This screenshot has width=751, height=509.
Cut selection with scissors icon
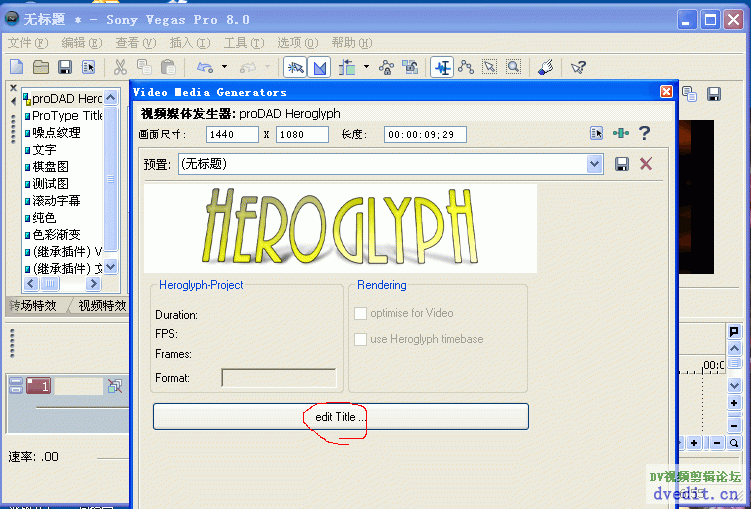point(120,67)
